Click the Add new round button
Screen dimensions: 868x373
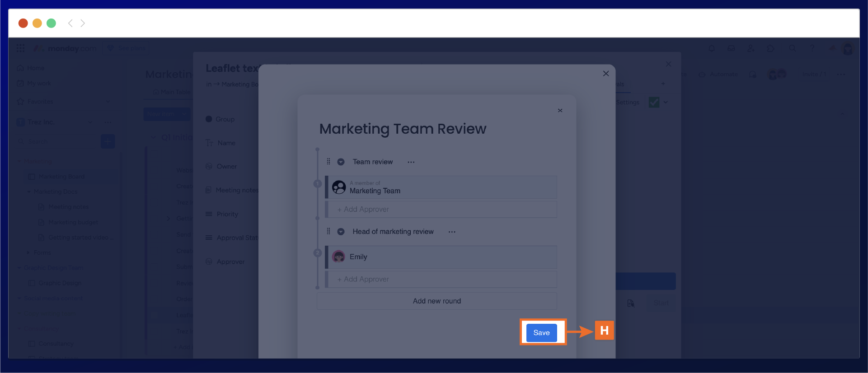[x=436, y=301]
